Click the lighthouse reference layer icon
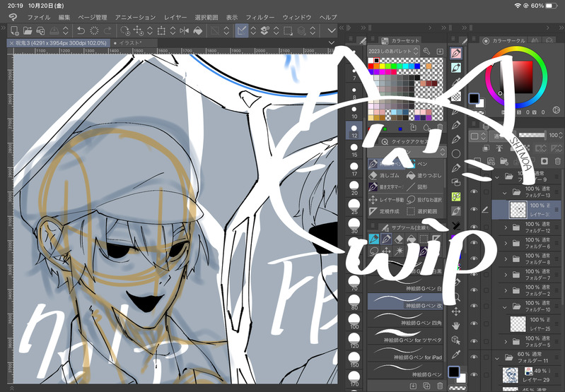 (x=499, y=148)
